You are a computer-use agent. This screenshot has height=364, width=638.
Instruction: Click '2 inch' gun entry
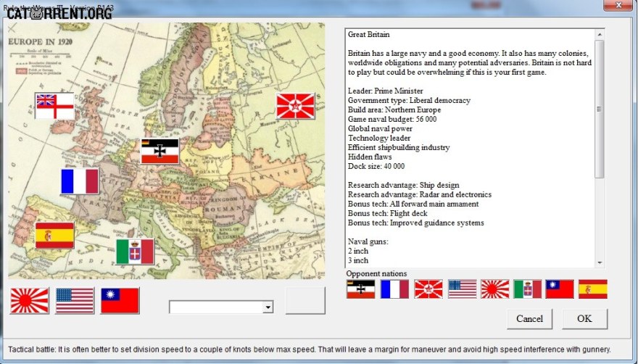(358, 251)
